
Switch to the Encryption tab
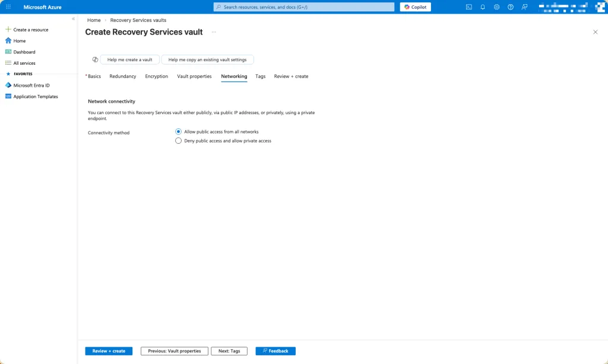(156, 77)
